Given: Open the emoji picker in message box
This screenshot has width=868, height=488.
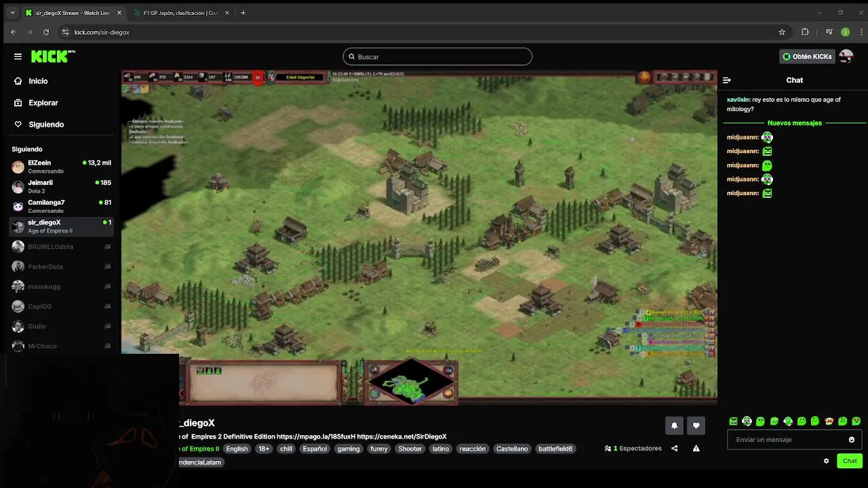Looking at the screenshot, I should (x=852, y=440).
